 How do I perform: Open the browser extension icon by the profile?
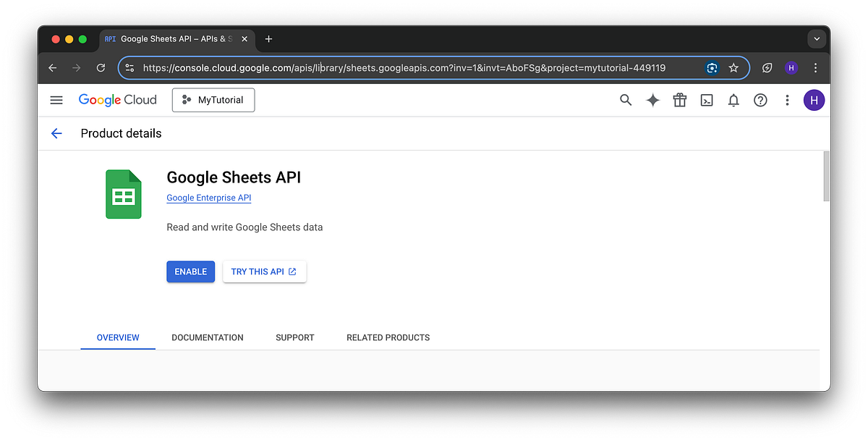click(x=767, y=68)
